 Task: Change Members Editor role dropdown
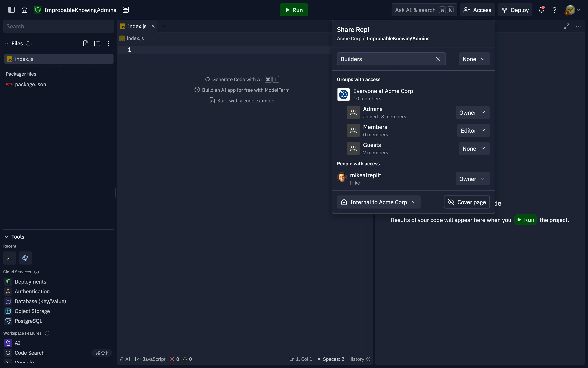coord(473,130)
